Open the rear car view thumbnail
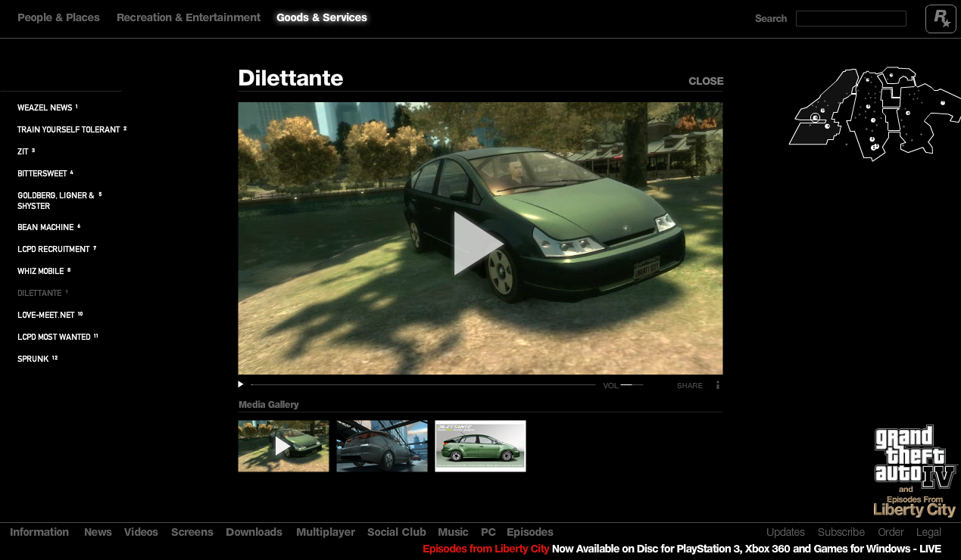 tap(382, 446)
